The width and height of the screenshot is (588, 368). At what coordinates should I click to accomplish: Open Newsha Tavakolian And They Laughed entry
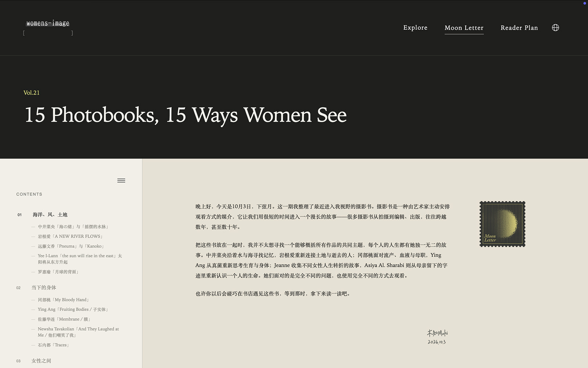coord(78,332)
